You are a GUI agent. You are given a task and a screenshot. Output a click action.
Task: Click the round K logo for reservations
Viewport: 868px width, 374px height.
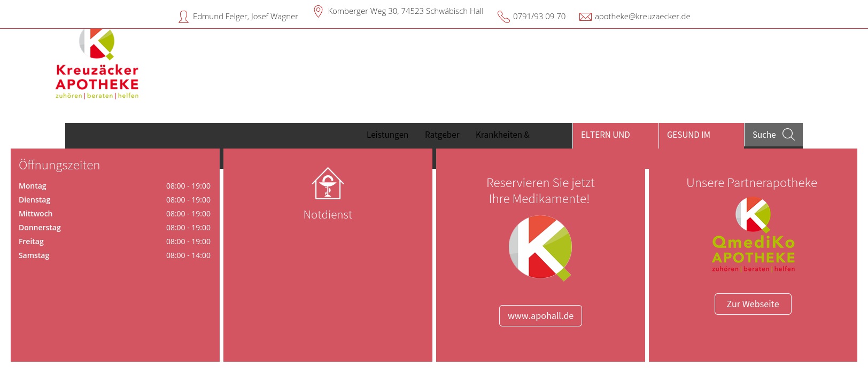(x=540, y=247)
